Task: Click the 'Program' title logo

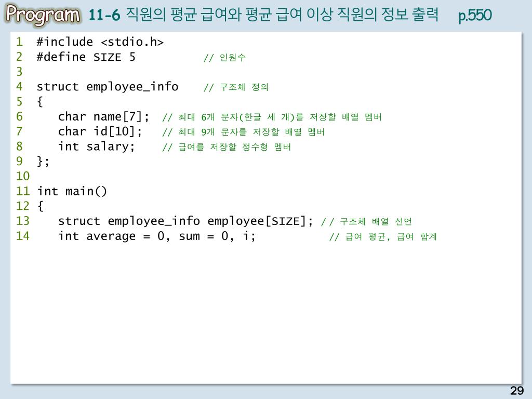Action: [x=43, y=15]
